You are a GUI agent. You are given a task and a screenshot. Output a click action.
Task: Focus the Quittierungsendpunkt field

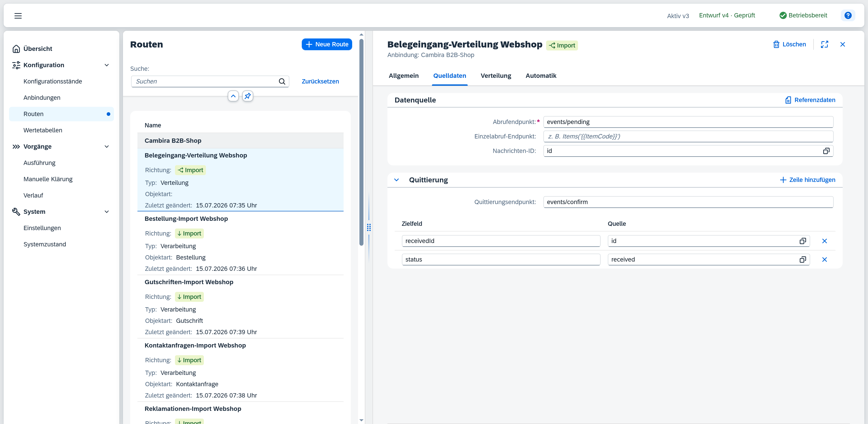688,202
